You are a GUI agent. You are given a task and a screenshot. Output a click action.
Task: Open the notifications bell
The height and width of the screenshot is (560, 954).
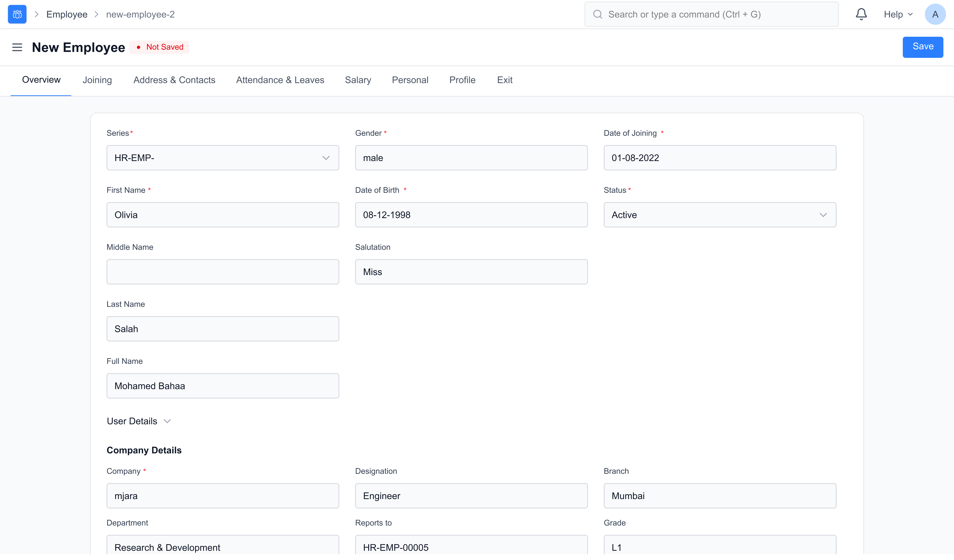[861, 14]
